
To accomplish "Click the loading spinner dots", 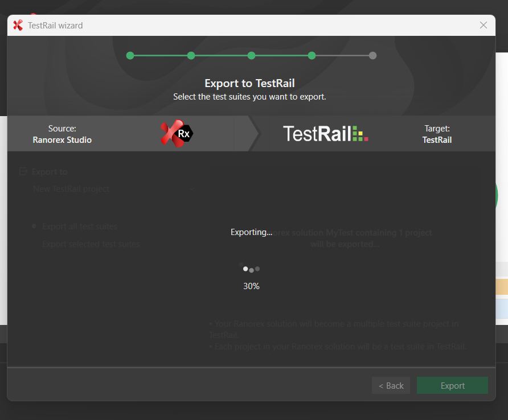I will click(x=251, y=269).
